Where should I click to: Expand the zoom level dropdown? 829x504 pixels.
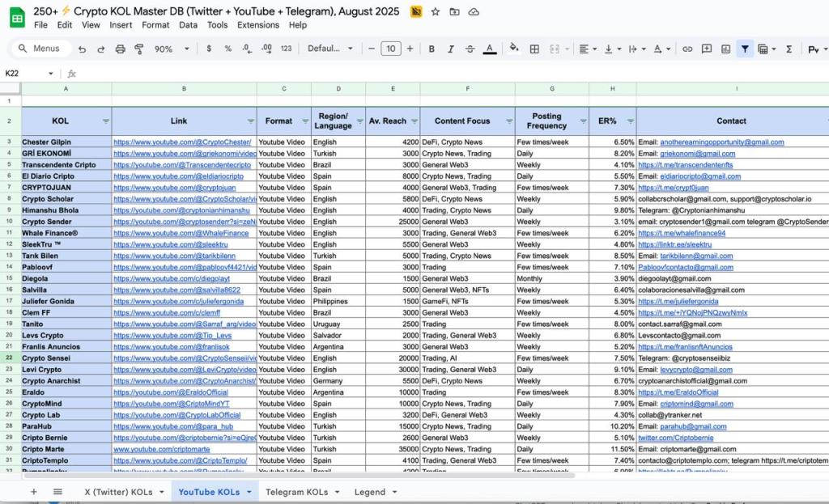point(186,49)
